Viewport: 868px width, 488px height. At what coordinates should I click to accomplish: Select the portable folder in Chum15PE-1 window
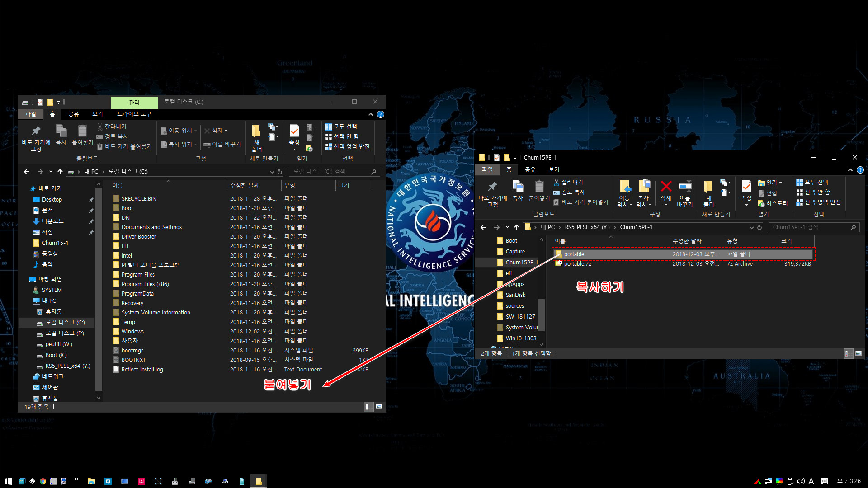click(683, 254)
